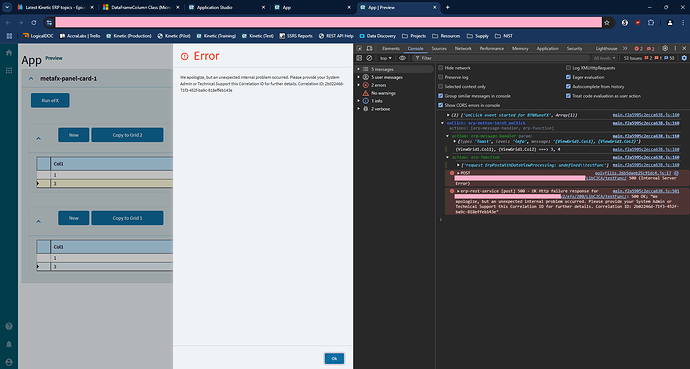The height and width of the screenshot is (369, 690).
Task: Collapse the metafx-panel-card-1 panel
Action: 31,79
